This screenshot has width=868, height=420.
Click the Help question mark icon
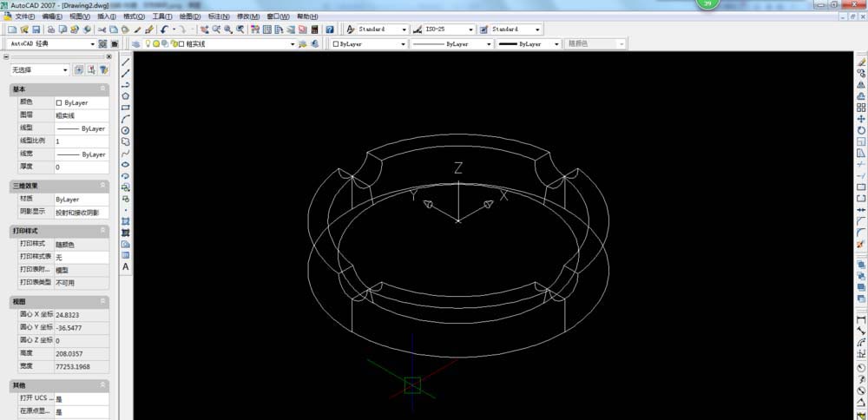329,30
